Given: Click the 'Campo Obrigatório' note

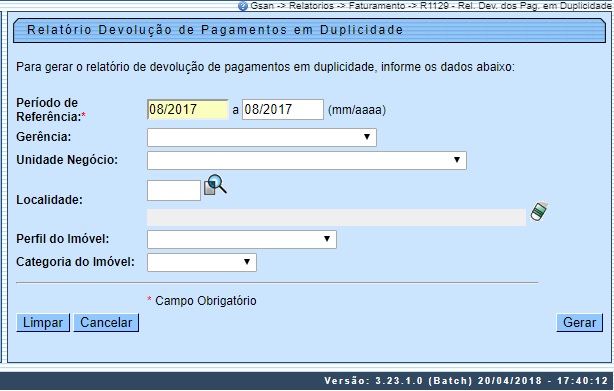Looking at the screenshot, I should point(206,301).
